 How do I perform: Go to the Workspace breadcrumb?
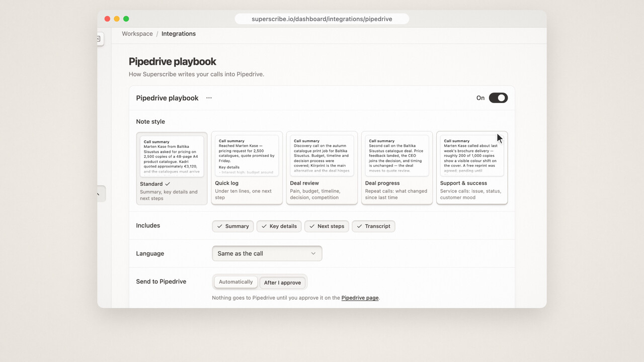click(137, 34)
